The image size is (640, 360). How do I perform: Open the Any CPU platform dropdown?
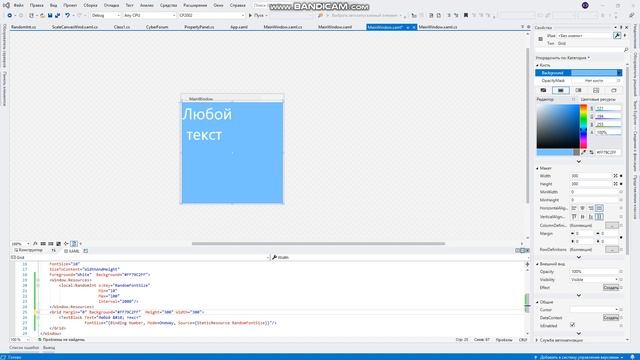coord(150,16)
